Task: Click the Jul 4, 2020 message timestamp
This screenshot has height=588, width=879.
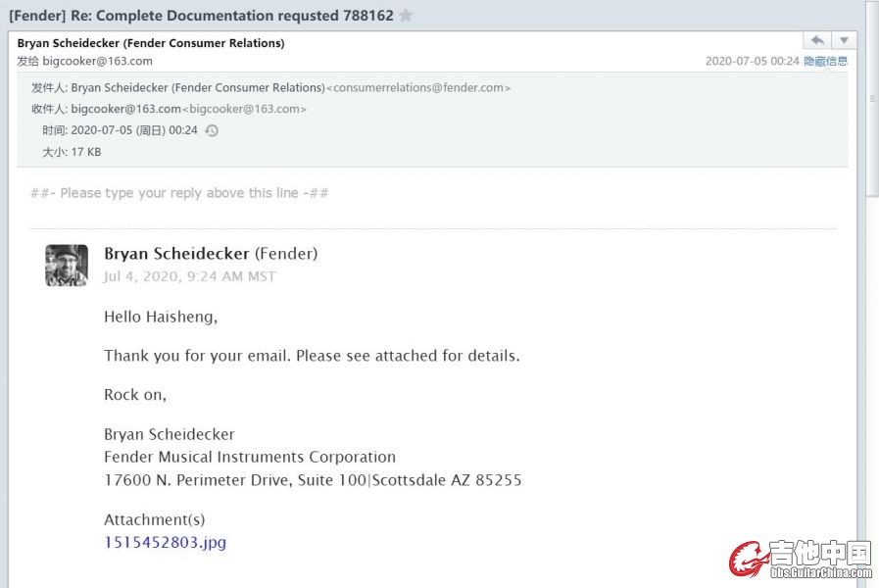Action: 189,276
